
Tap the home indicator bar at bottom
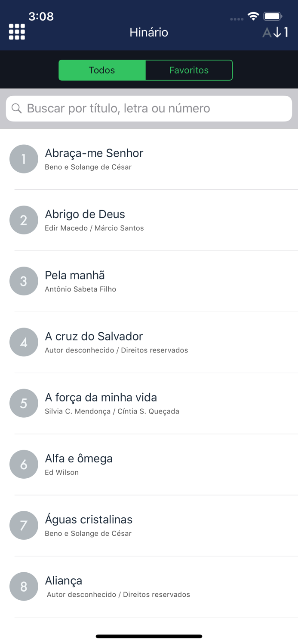tap(149, 636)
